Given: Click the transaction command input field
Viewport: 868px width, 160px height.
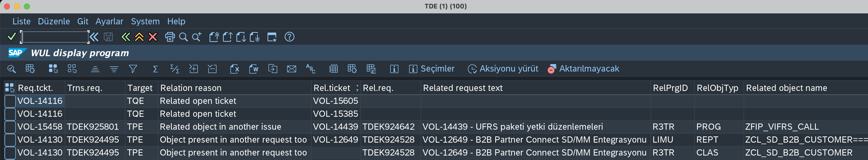Looking at the screenshot, I should 54,37.
